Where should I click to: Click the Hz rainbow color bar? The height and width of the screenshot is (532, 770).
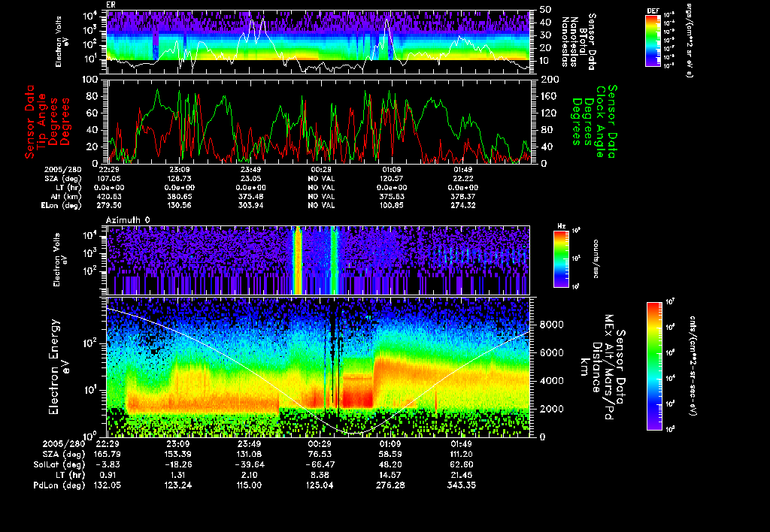click(x=561, y=259)
